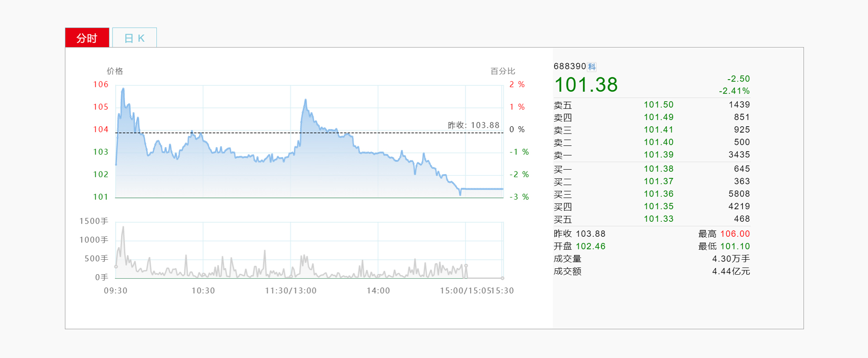Select the stock code 688390
Screen dimensions: 868x358
point(570,67)
